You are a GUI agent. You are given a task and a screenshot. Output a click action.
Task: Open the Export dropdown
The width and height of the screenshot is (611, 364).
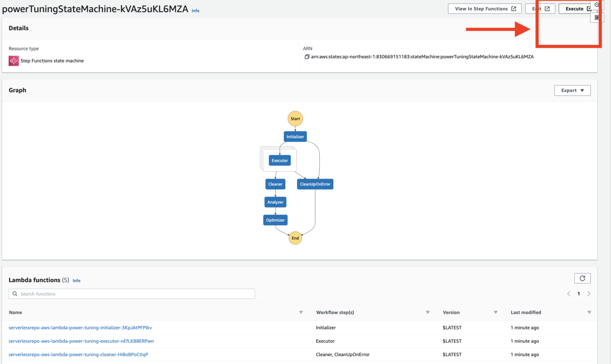(x=572, y=90)
